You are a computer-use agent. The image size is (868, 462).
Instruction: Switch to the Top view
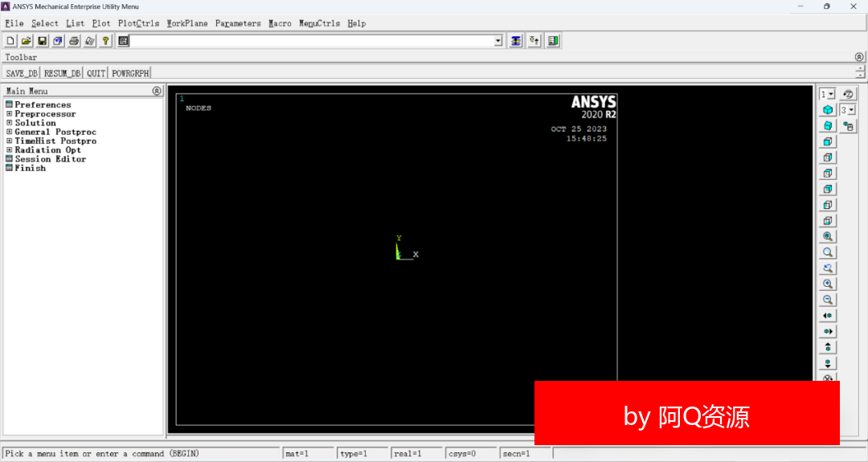pyautogui.click(x=828, y=174)
